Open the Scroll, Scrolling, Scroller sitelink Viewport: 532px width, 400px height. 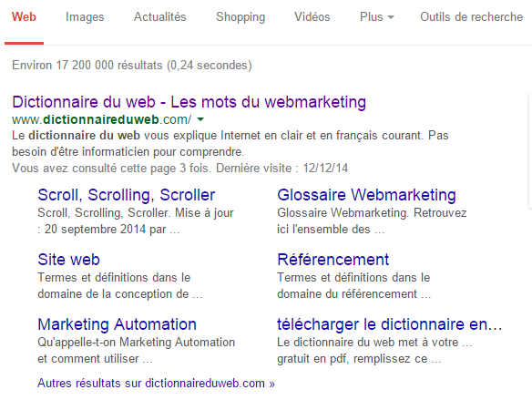click(127, 195)
